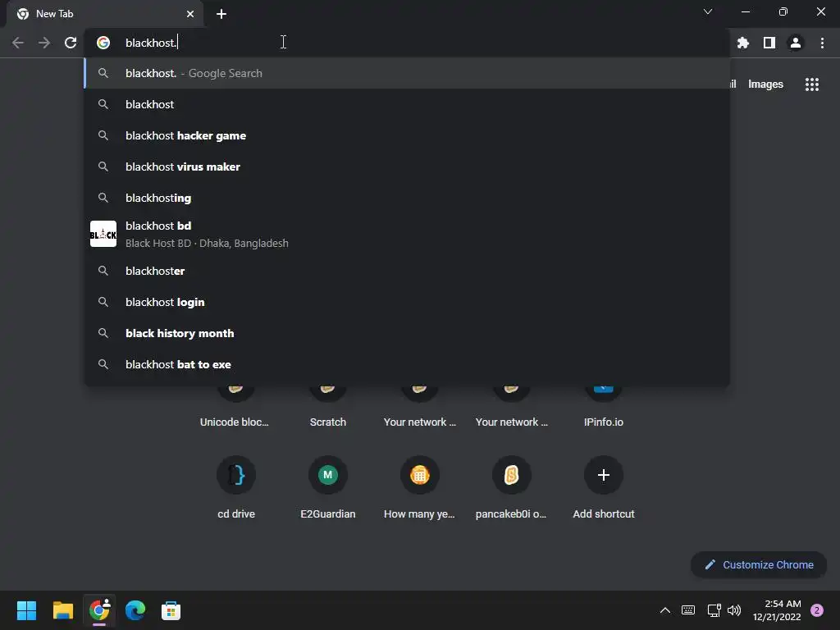Viewport: 840px width, 630px height.
Task: Open 'How many ye...' shortcut icon
Action: [x=419, y=475]
